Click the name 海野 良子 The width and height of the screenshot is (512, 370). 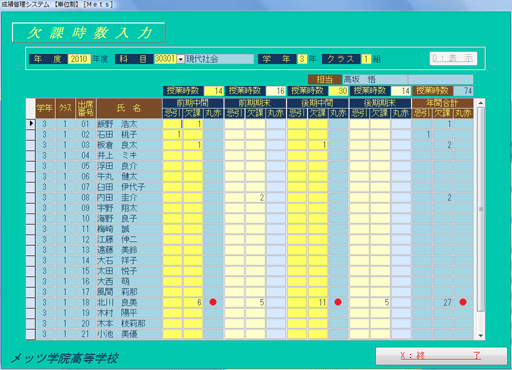[117, 218]
